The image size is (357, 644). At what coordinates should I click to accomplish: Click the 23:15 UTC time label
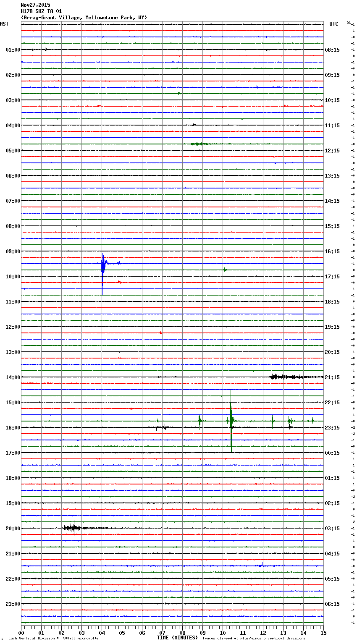[332, 428]
